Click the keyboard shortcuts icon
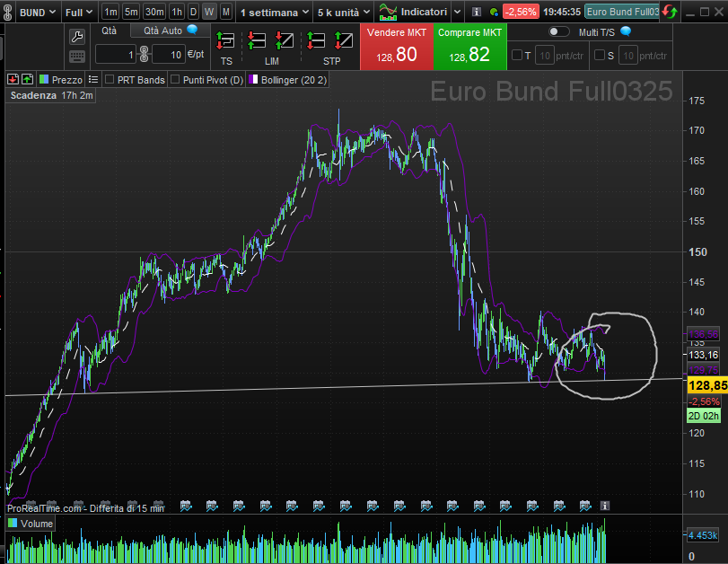The width and height of the screenshot is (728, 564). pyautogui.click(x=77, y=56)
